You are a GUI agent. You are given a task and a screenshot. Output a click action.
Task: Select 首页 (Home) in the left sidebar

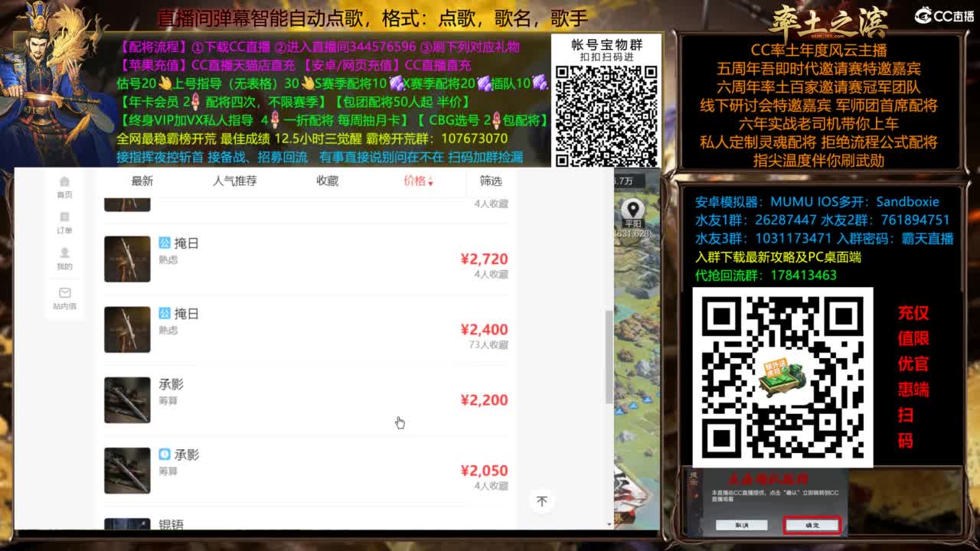click(x=64, y=187)
